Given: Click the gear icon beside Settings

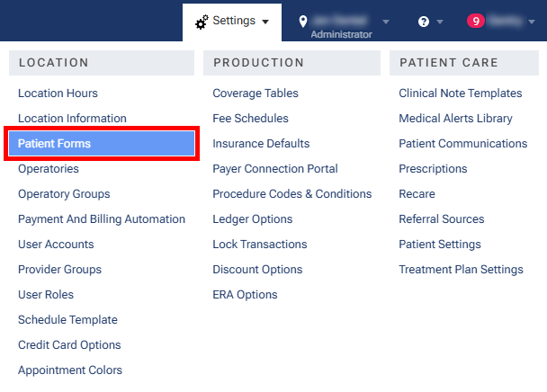Looking at the screenshot, I should [x=202, y=21].
